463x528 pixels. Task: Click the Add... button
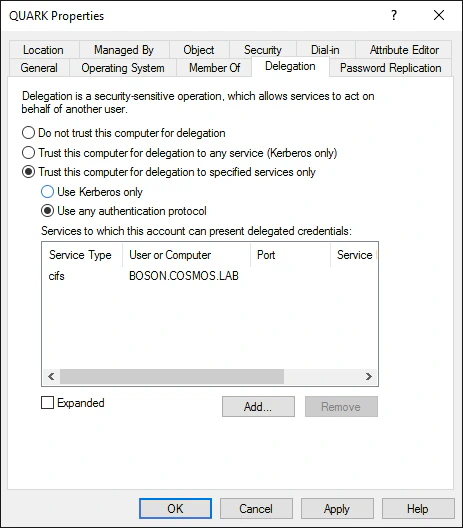(258, 406)
